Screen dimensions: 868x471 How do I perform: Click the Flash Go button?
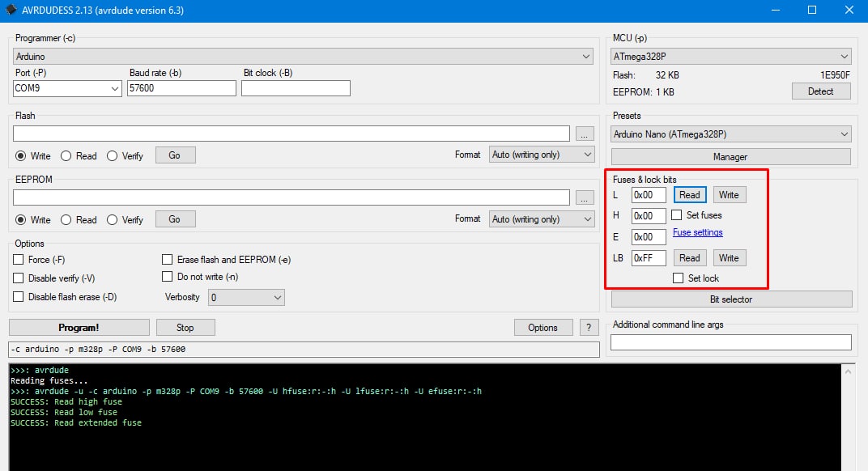[175, 155]
